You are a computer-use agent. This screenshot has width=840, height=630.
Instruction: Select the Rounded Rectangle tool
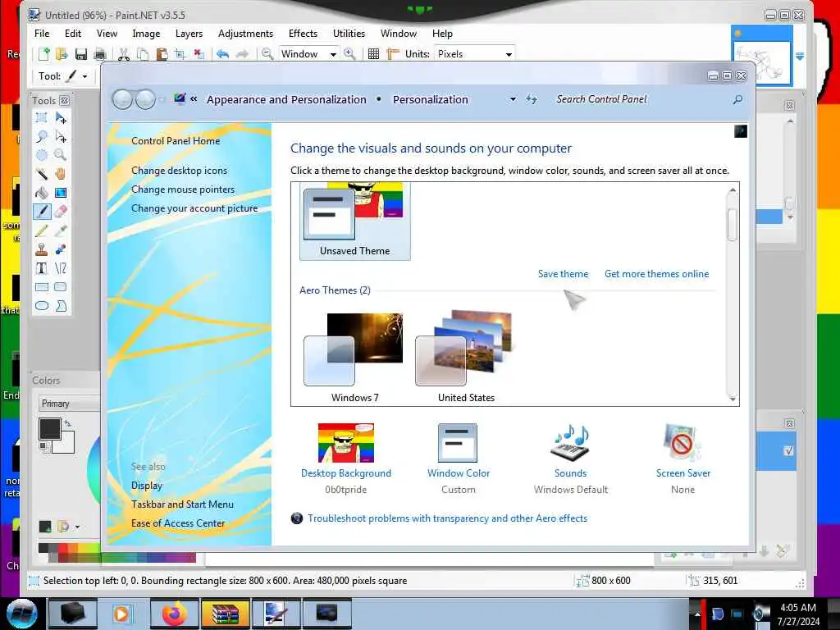point(61,287)
